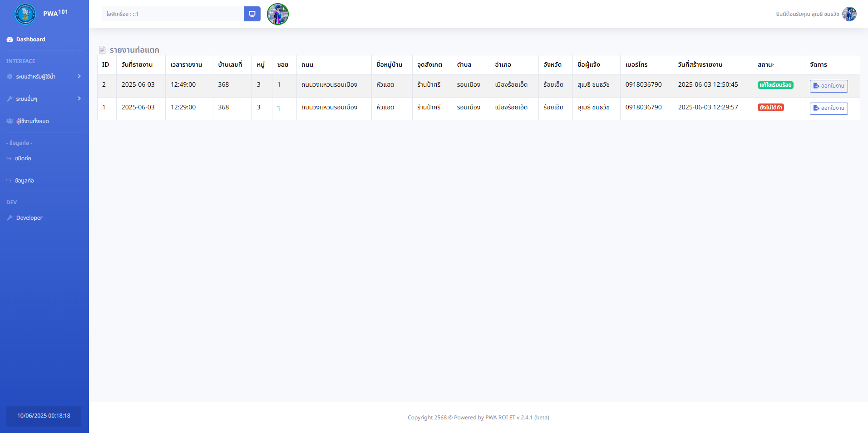Click the green แก้ไขเรียบร้อย status badge
Screen dimensions: 868x433
[x=775, y=85]
